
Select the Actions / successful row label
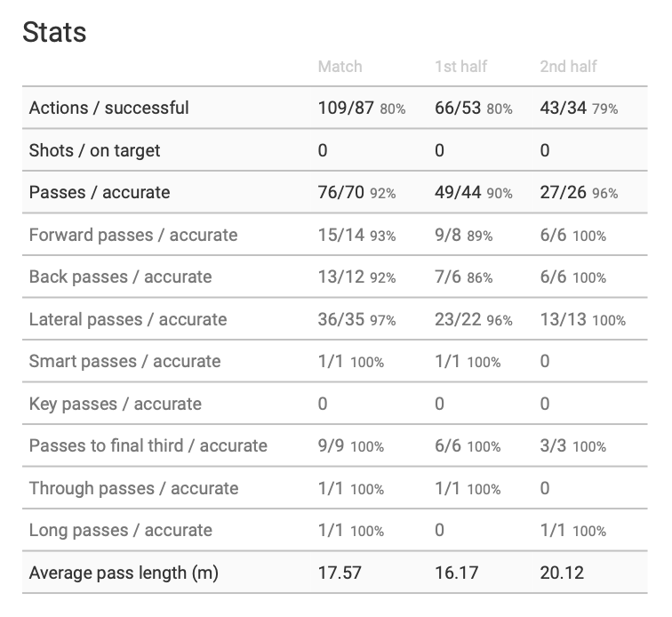[x=109, y=108]
